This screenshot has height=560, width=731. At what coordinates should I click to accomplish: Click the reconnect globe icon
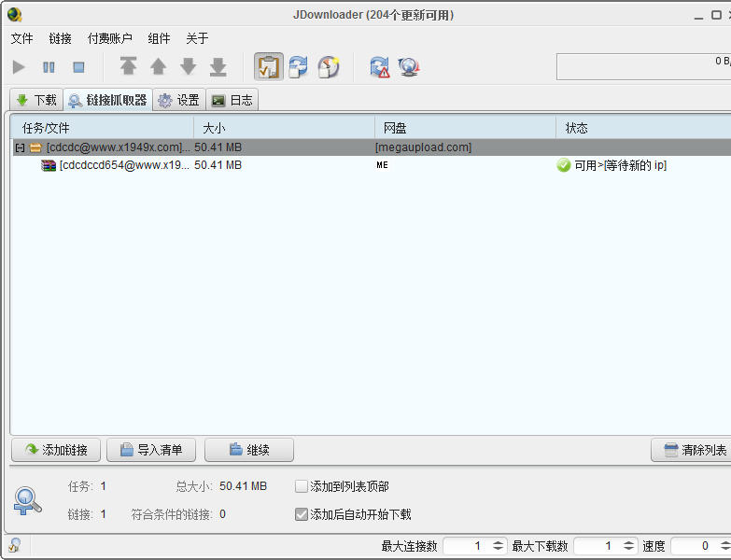click(409, 66)
